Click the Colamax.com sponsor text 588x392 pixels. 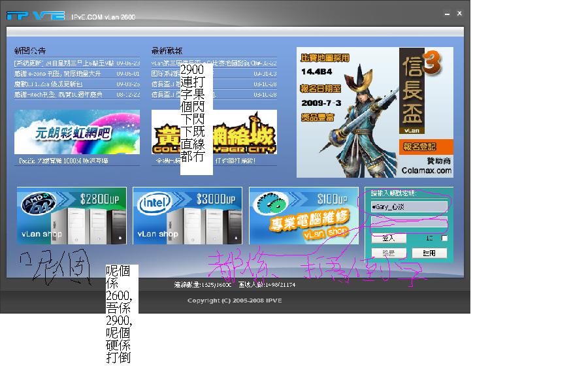click(427, 171)
